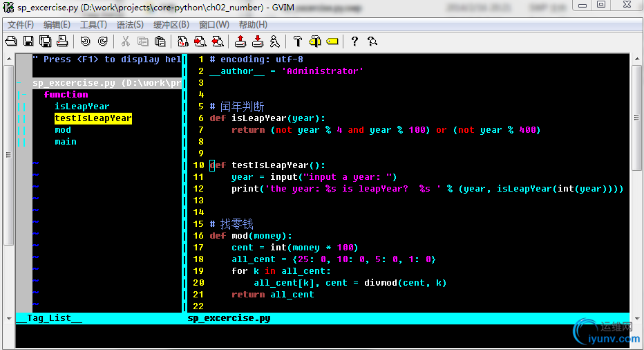Click the '# 闰年判断' comment line
Viewport: 644px width, 350px height.
point(236,107)
